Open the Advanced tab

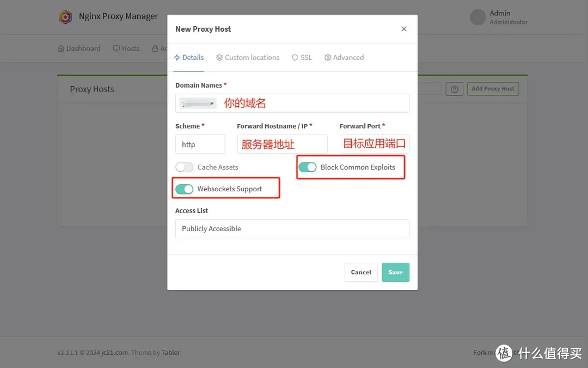point(344,57)
